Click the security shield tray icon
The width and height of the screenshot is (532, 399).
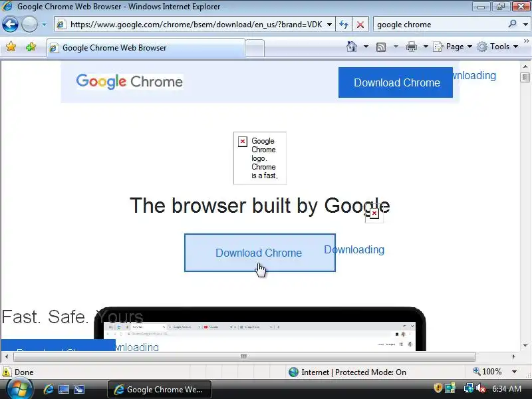(438, 388)
